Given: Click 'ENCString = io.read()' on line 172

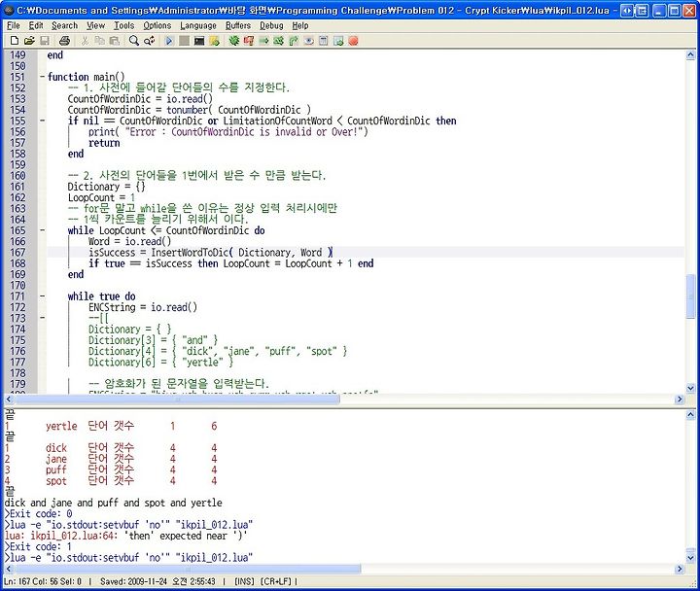Looking at the screenshot, I should (143, 307).
